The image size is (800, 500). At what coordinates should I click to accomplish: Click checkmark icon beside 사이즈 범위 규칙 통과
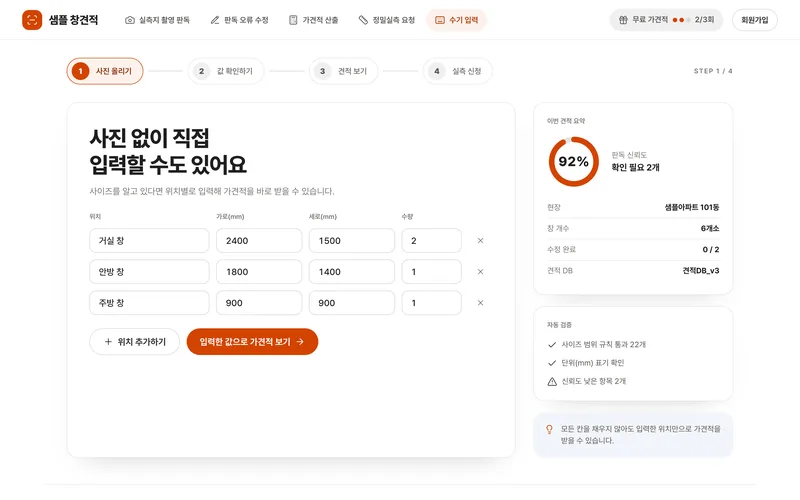pyautogui.click(x=552, y=345)
